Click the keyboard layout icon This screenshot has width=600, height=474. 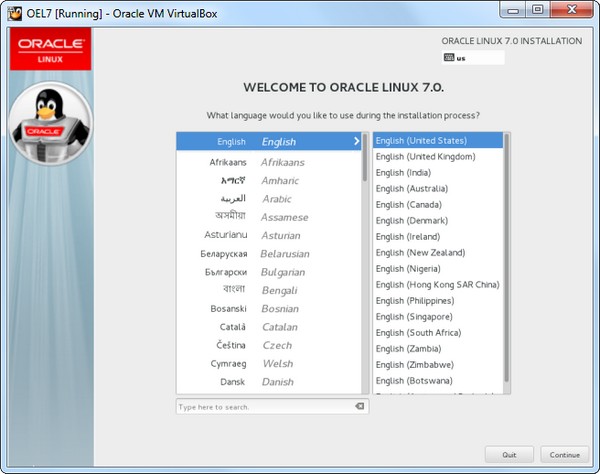point(448,58)
